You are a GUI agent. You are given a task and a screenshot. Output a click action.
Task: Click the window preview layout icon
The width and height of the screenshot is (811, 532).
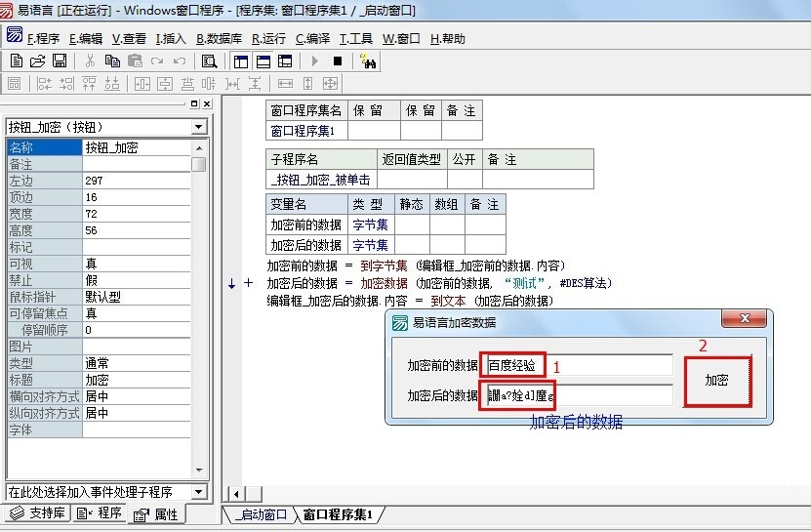[15, 83]
